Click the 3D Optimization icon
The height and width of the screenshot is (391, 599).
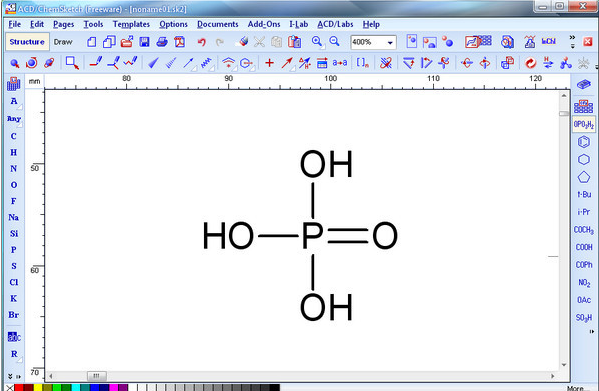[x=566, y=63]
